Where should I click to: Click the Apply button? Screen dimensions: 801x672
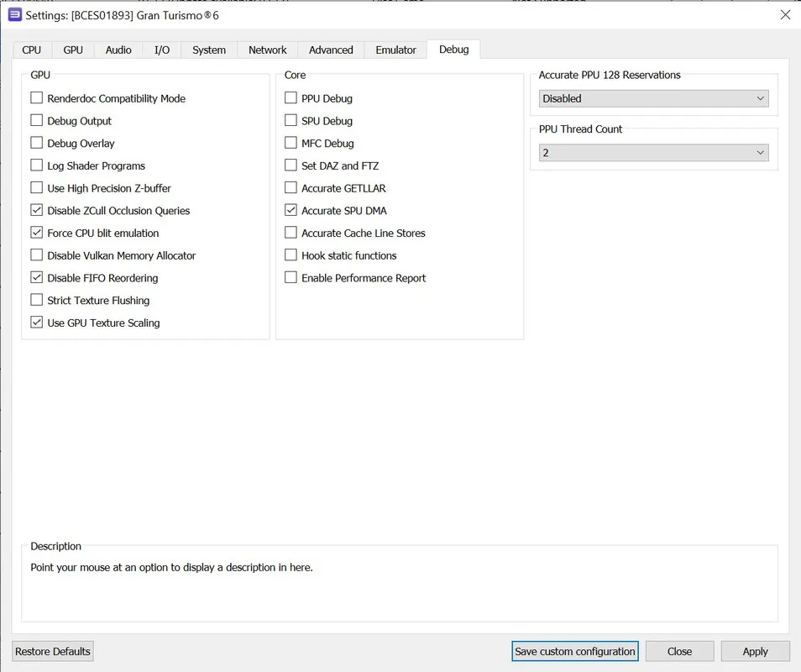click(755, 652)
